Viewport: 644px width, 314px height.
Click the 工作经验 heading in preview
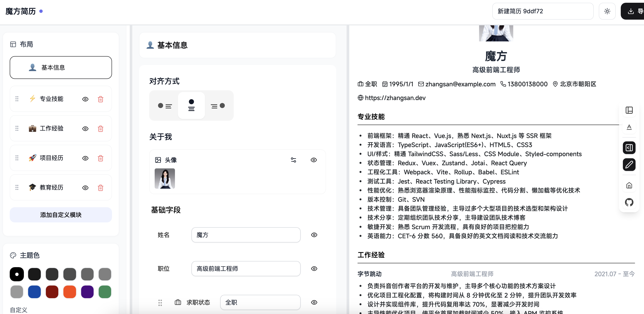click(371, 255)
